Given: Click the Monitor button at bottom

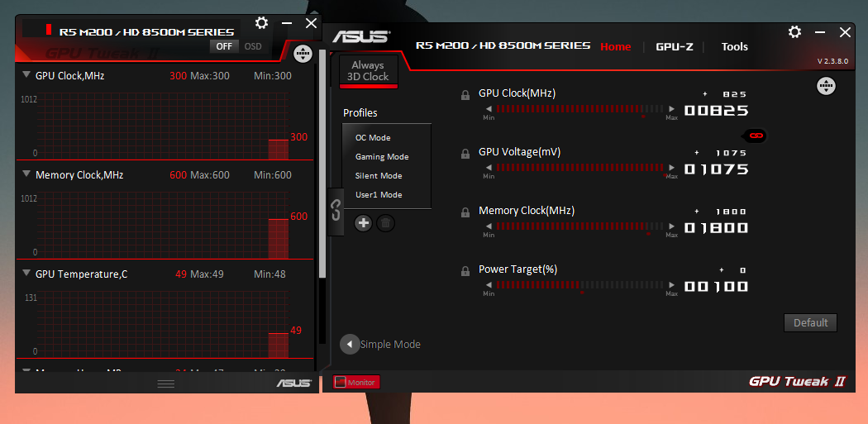Looking at the screenshot, I should point(356,382).
